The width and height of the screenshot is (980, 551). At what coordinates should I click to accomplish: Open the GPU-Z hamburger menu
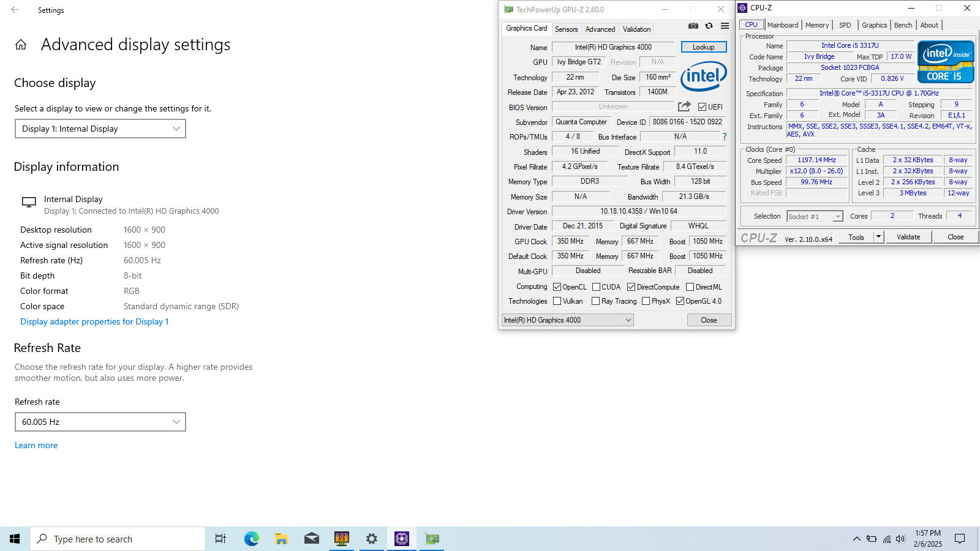pos(725,26)
